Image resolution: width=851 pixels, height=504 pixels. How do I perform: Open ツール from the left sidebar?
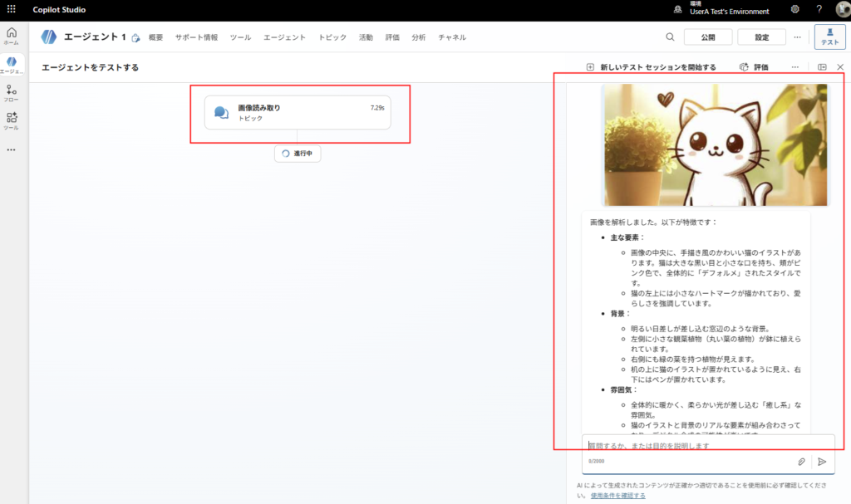pos(12,119)
